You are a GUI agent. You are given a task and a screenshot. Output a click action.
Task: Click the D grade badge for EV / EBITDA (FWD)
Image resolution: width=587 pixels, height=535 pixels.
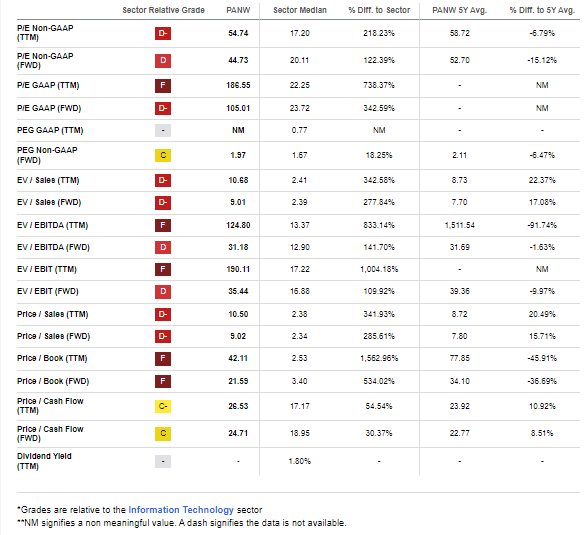click(163, 247)
